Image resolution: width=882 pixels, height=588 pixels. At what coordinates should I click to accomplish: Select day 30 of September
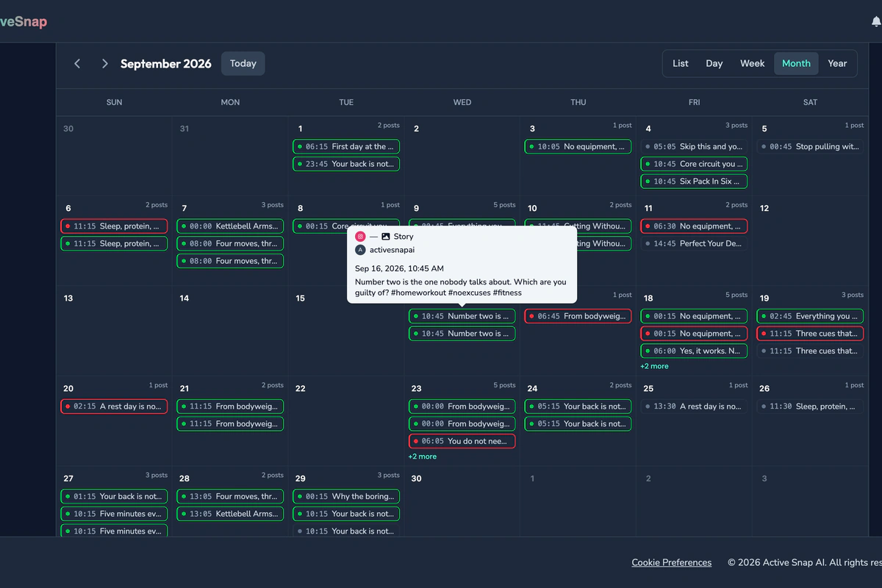click(x=416, y=478)
